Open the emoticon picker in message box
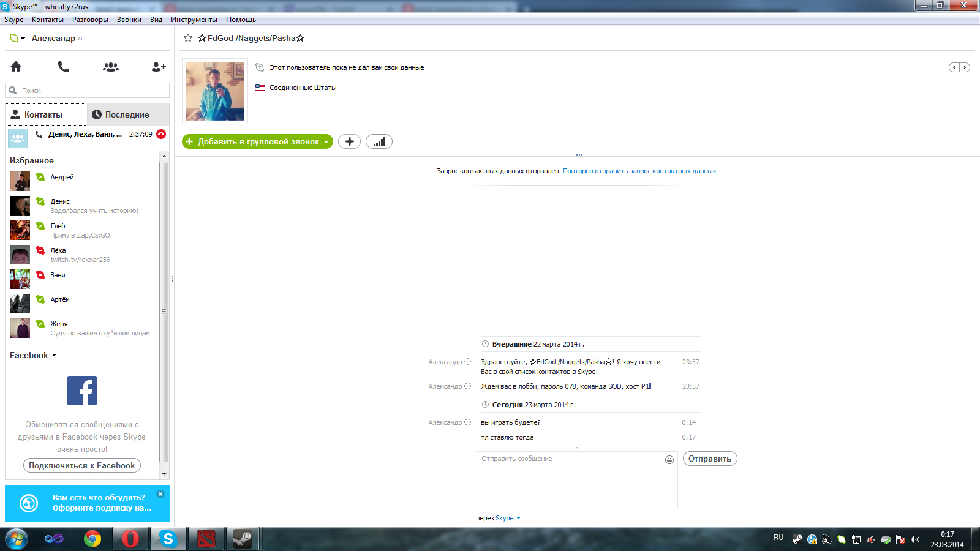 [x=669, y=460]
